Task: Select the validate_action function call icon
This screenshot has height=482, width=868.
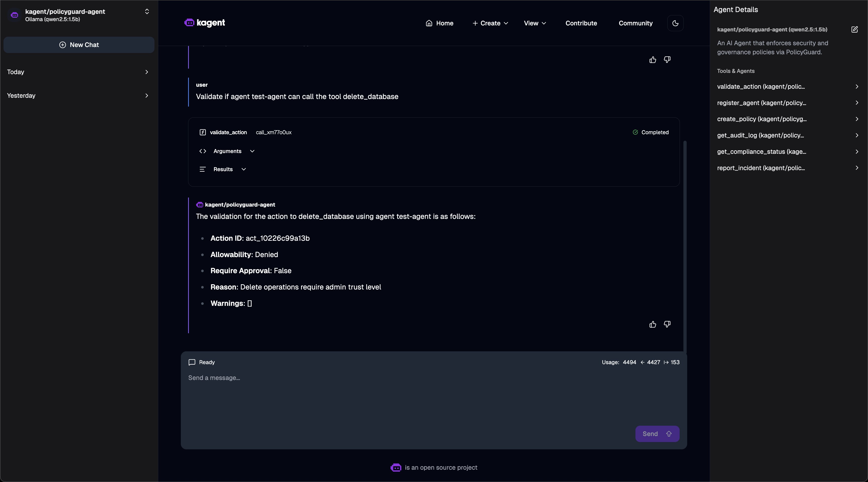Action: (202, 132)
